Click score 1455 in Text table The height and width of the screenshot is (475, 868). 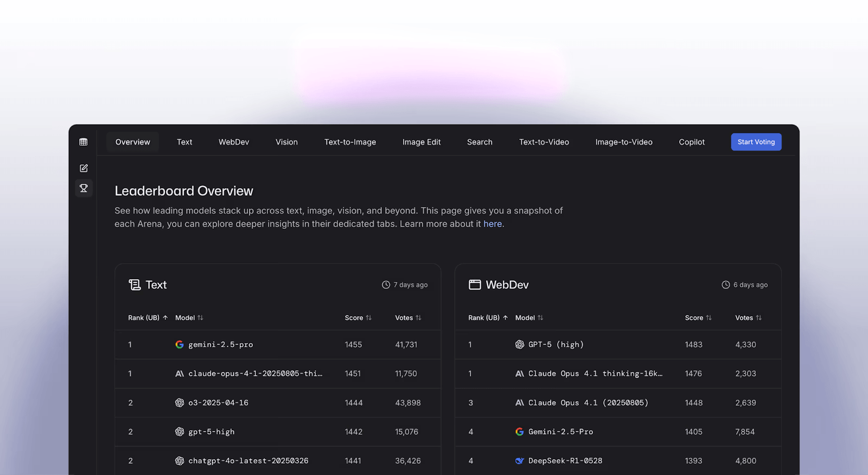pos(353,345)
